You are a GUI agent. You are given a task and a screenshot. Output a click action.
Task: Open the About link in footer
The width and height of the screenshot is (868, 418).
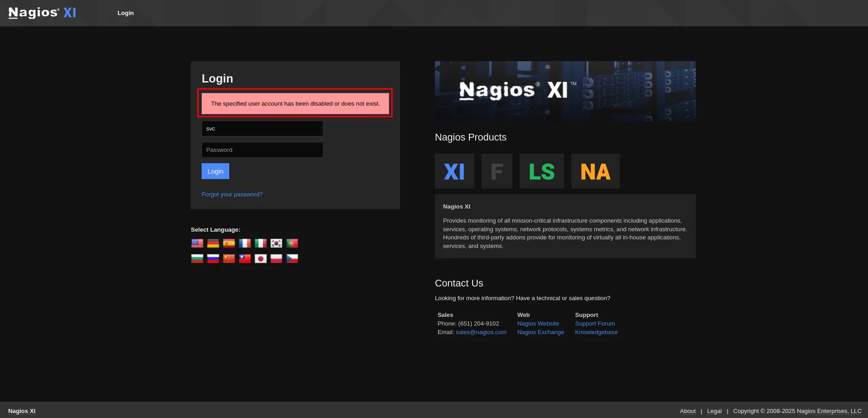pos(688,411)
